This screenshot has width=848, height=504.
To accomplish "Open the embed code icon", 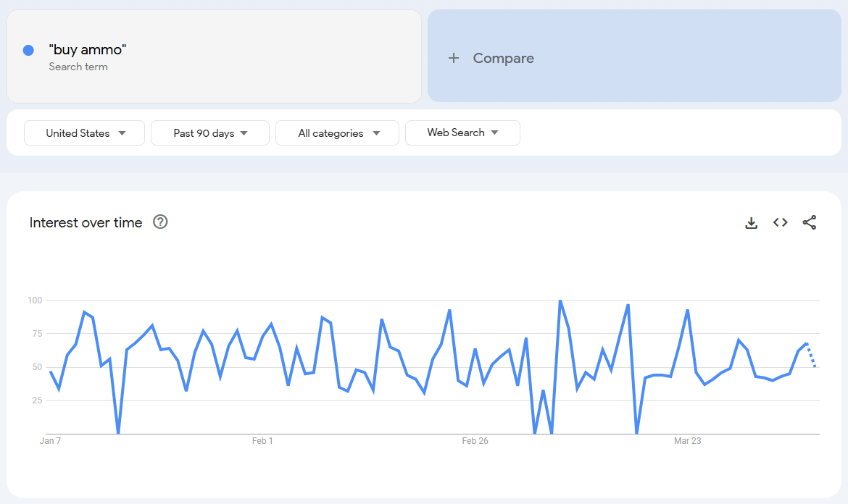I will [x=780, y=223].
